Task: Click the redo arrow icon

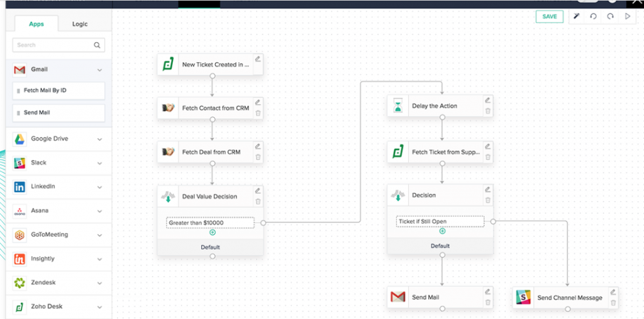Action: tap(610, 16)
